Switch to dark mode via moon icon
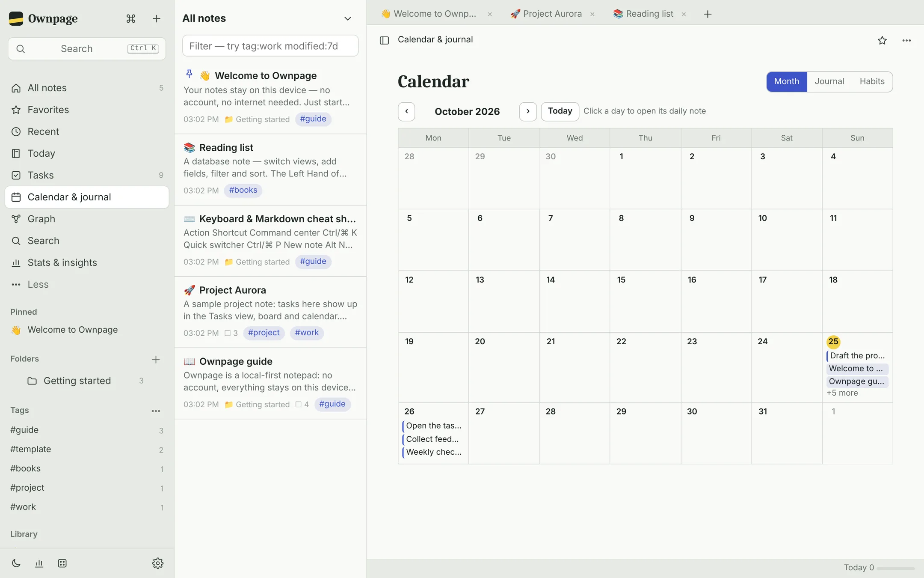Viewport: 924px width, 578px height. point(16,563)
